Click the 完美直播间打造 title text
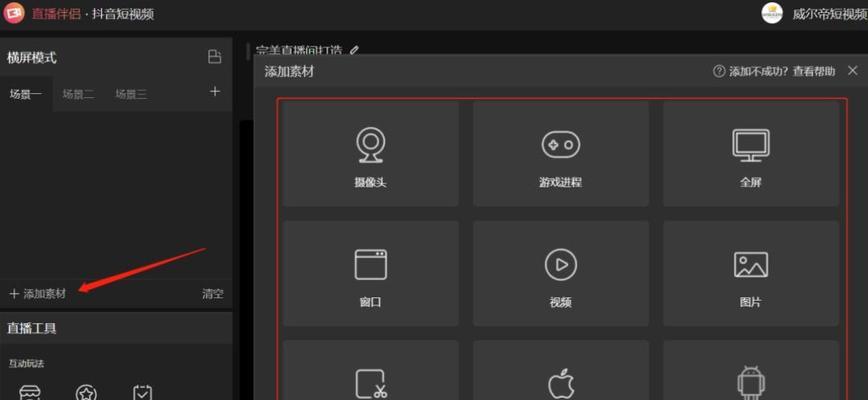This screenshot has width=868, height=400. [x=299, y=50]
